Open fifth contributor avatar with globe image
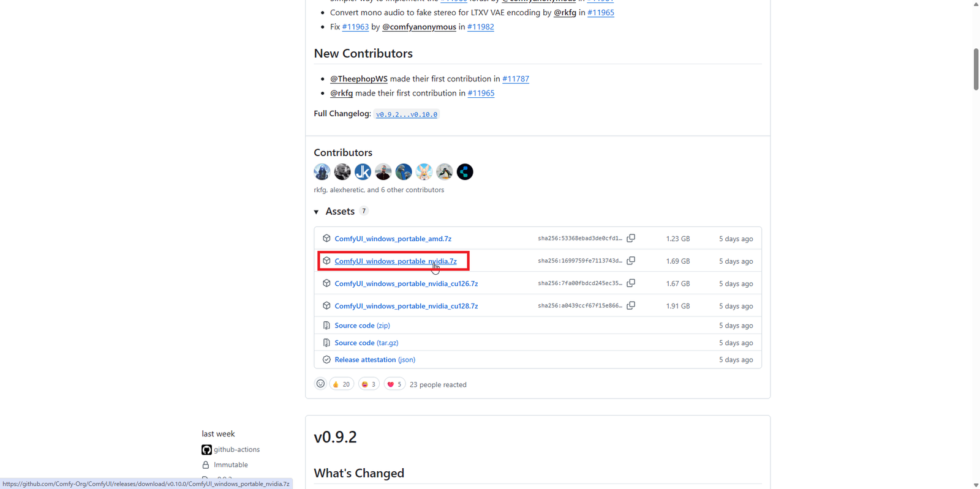This screenshot has height=489, width=980. [x=404, y=172]
